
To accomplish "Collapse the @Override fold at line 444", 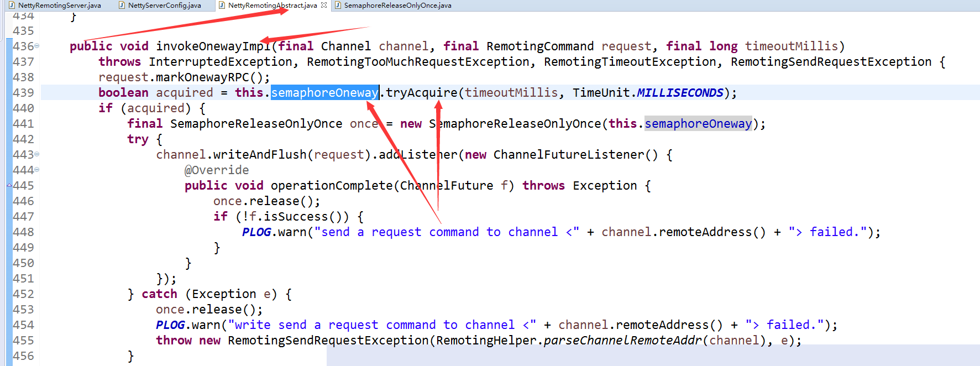I will (x=37, y=170).
